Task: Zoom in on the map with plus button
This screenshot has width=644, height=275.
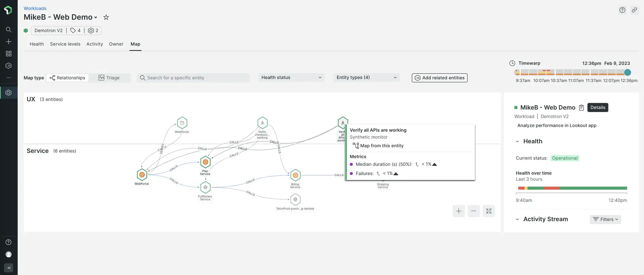Action: click(x=459, y=211)
